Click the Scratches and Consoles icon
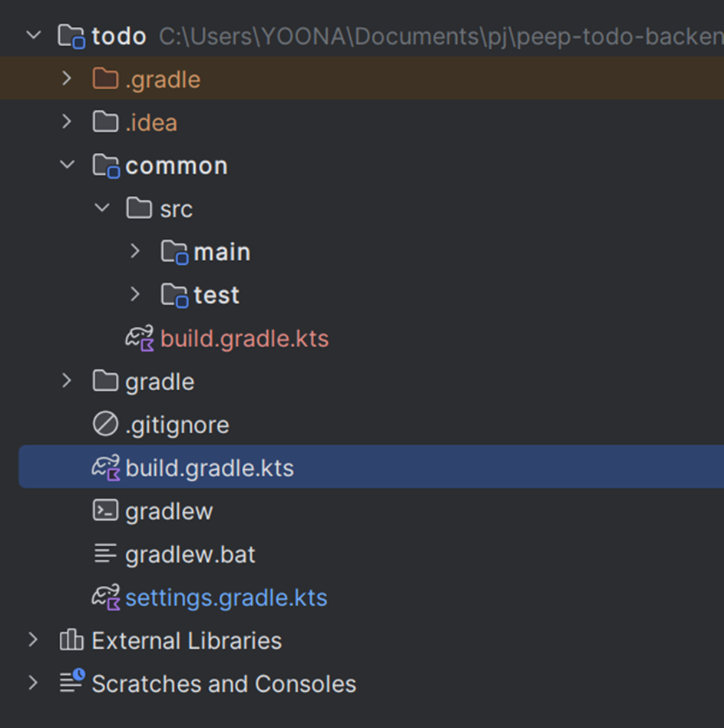Screen dimensions: 724x728 71,683
